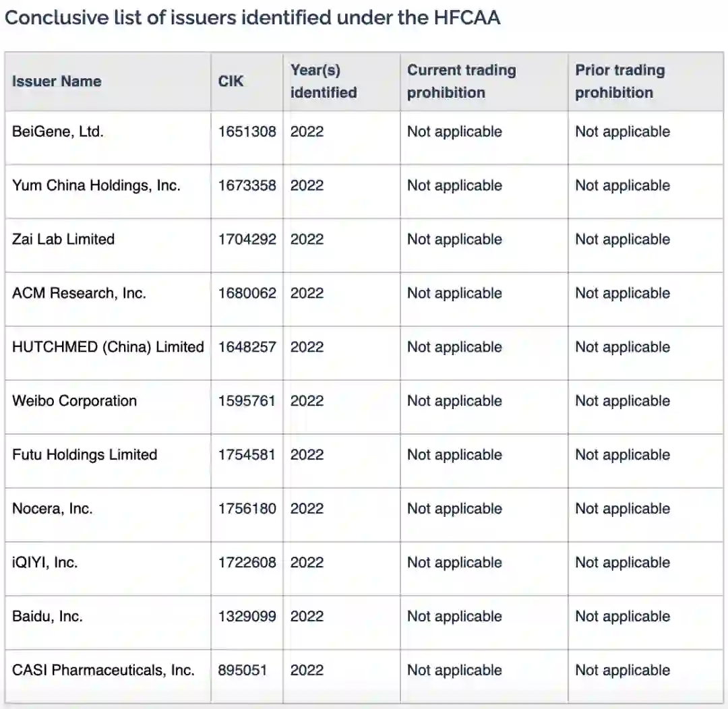728x709 pixels.
Task: Select the Yum China Holdings, Inc. cell
Action: 96,185
